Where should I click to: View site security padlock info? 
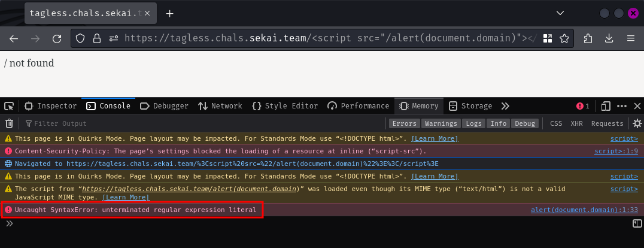point(97,39)
